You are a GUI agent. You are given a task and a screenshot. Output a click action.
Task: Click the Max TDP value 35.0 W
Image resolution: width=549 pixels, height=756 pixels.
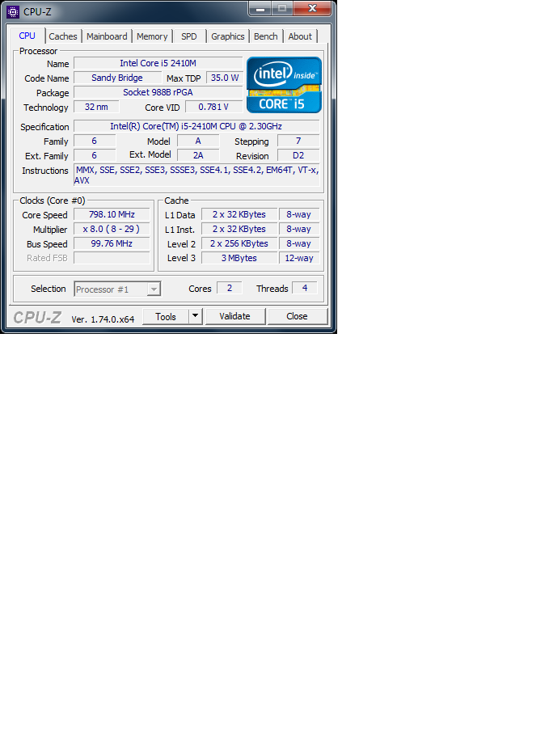(x=225, y=78)
